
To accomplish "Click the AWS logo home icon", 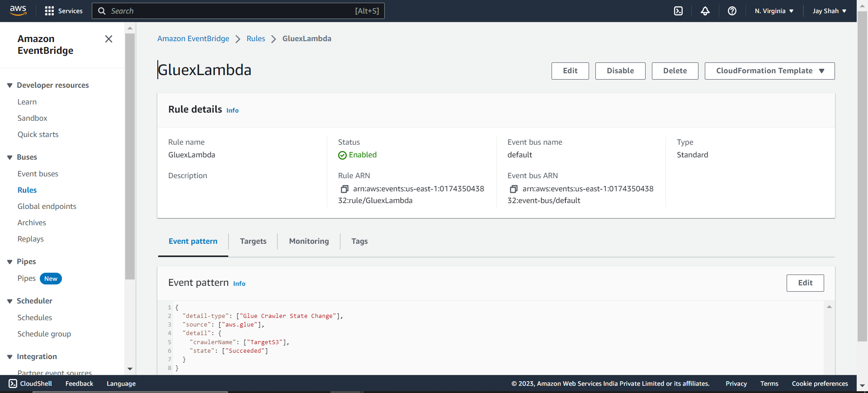I will coord(18,10).
